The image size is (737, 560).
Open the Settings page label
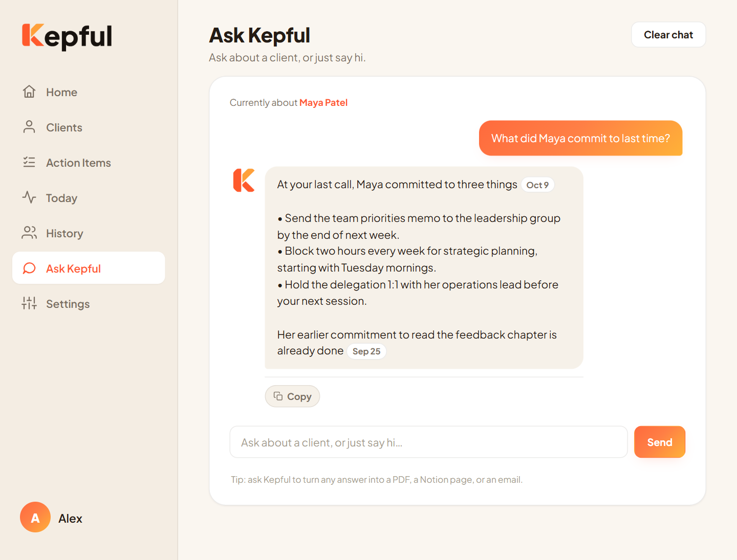tap(68, 304)
